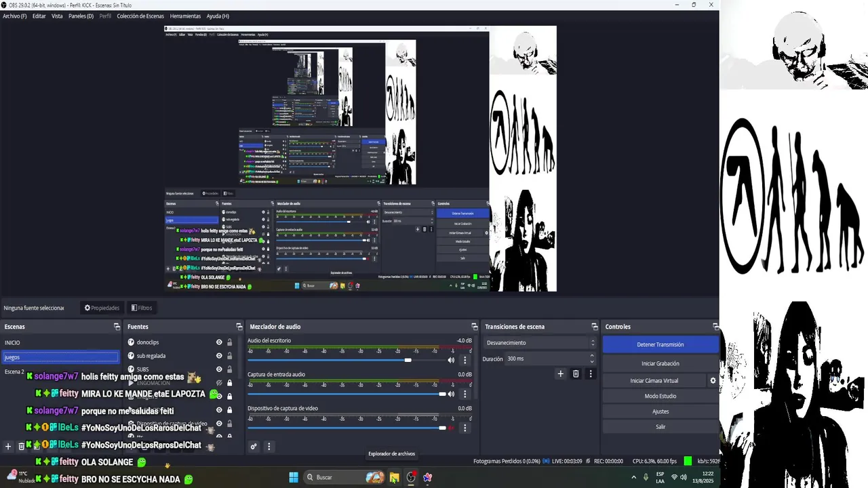This screenshot has width=868, height=488.
Task: Click the sub regalada source type icon
Action: [131, 356]
